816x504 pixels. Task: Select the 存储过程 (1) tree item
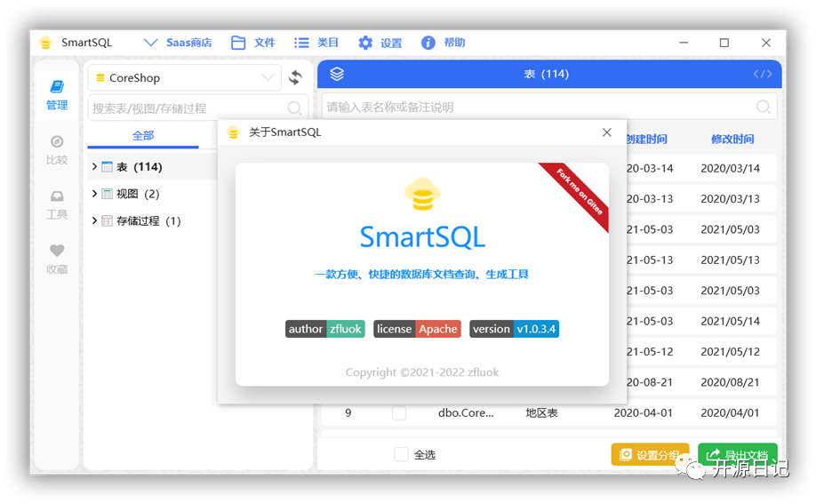tap(148, 220)
